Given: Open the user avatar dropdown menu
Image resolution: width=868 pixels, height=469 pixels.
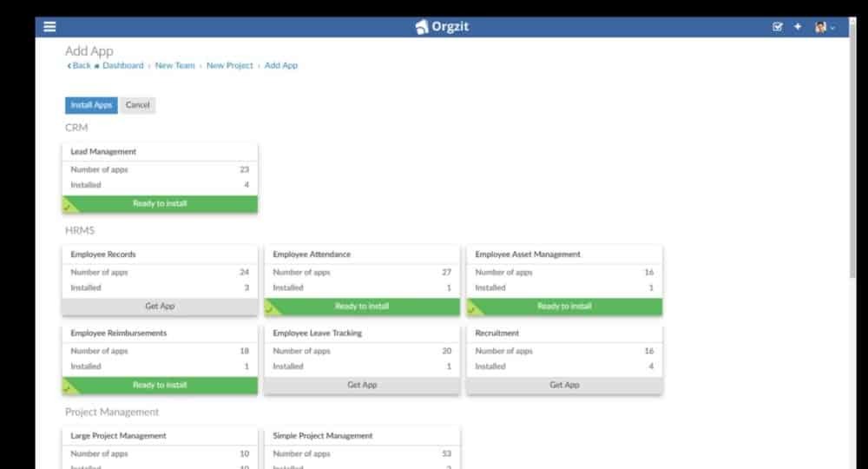Looking at the screenshot, I should (825, 27).
